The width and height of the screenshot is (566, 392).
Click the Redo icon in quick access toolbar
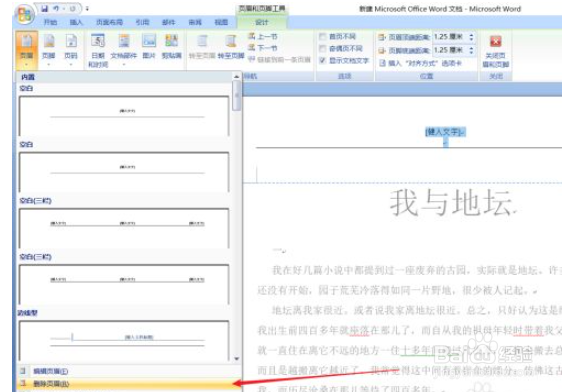72,8
